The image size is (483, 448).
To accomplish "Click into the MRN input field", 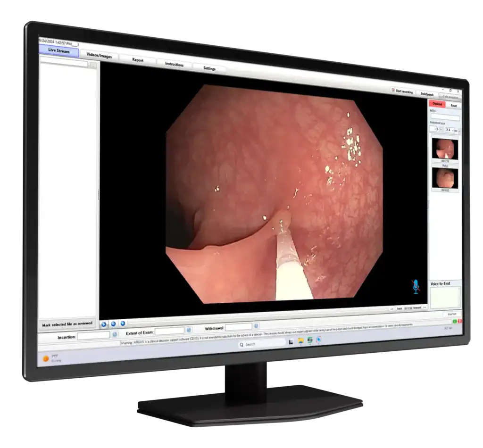I will (445, 118).
